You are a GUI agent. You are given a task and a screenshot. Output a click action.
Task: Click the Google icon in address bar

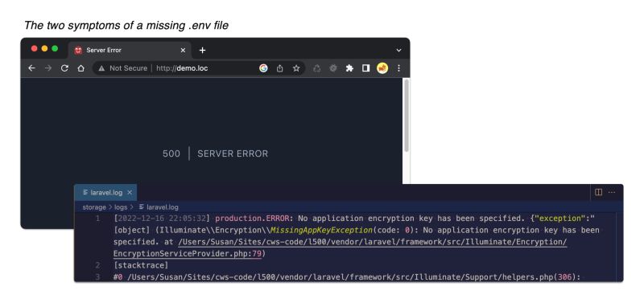(263, 68)
